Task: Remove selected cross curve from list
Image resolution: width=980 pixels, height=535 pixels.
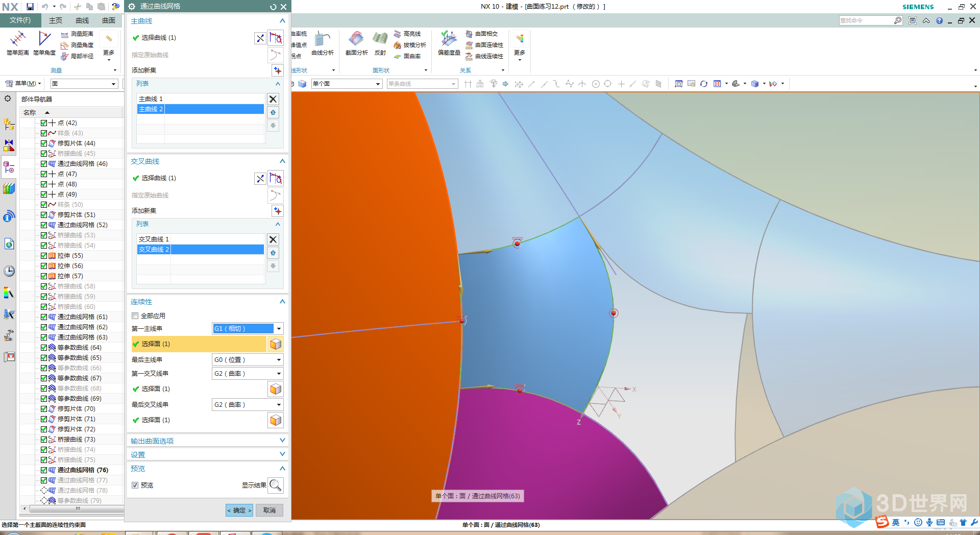Action: (273, 239)
